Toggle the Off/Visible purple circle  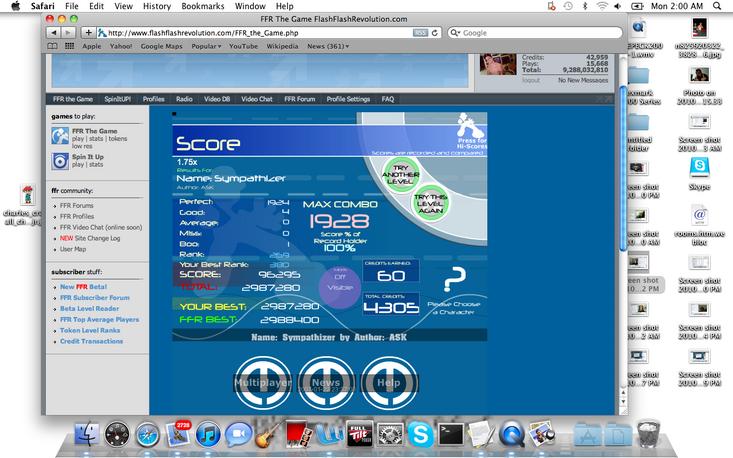(x=340, y=286)
